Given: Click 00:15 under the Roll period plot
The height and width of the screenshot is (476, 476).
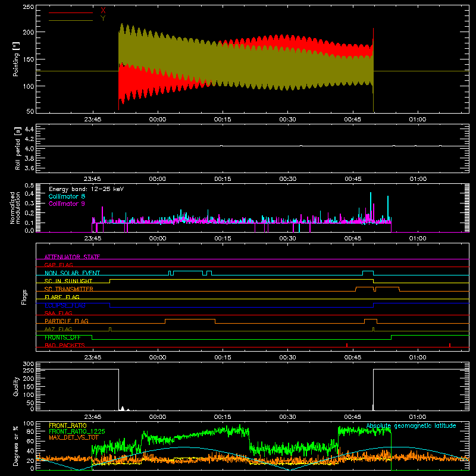Looking at the screenshot, I should tap(223, 179).
